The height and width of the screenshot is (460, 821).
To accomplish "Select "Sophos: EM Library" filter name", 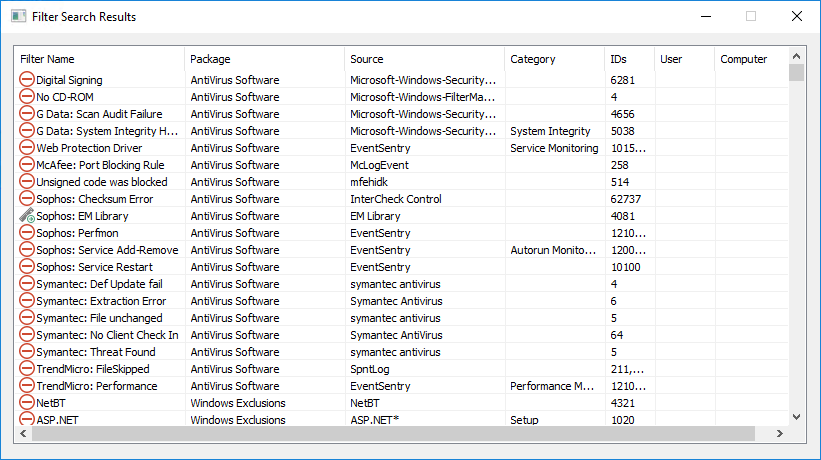I will (x=82, y=216).
